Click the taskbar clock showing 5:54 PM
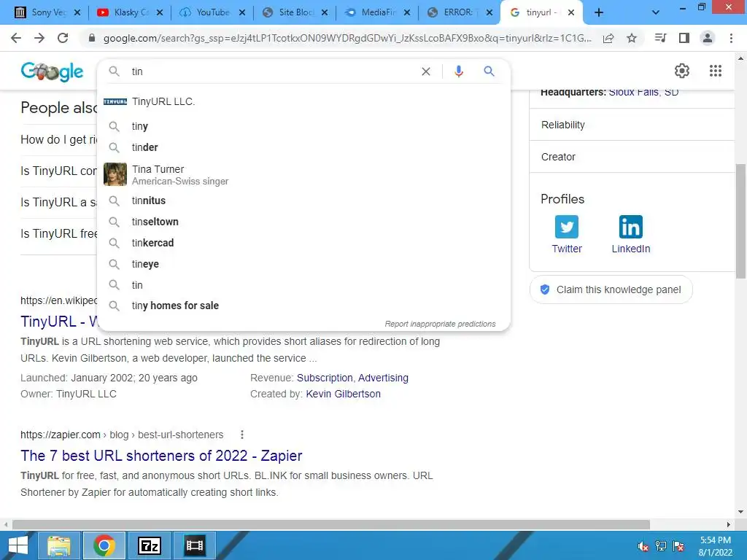Viewport: 747px width, 560px height. click(x=715, y=546)
